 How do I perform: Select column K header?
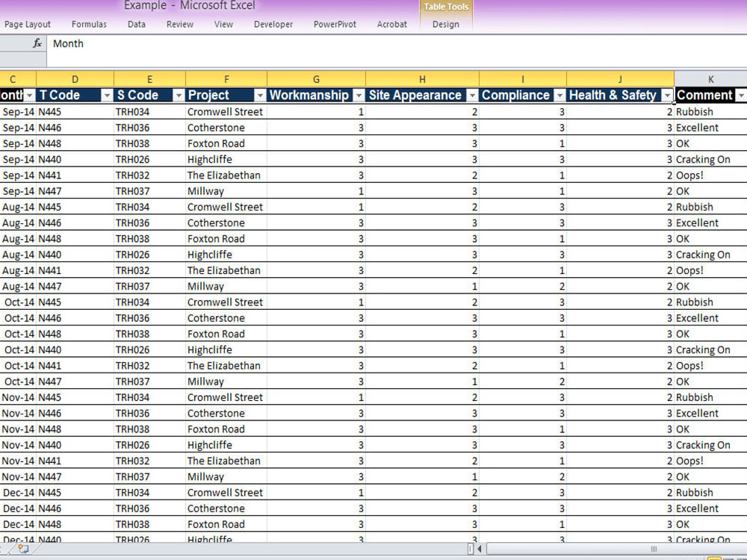click(x=711, y=79)
